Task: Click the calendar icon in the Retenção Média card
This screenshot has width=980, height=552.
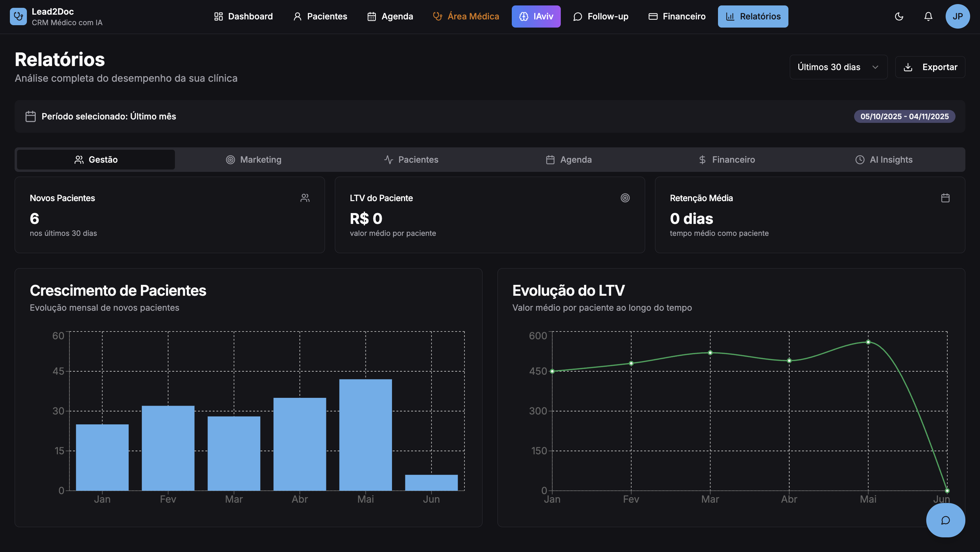Action: coord(945,198)
